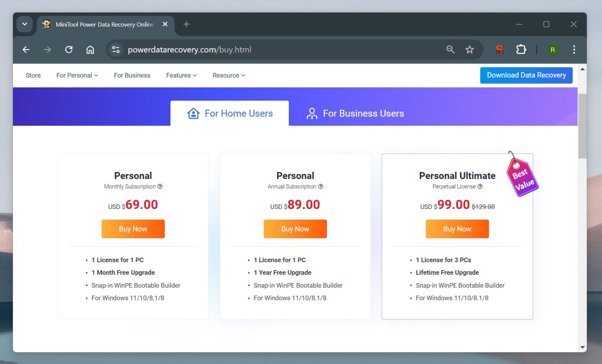Select Store in the navigation menu
The width and height of the screenshot is (602, 364).
[x=33, y=75]
